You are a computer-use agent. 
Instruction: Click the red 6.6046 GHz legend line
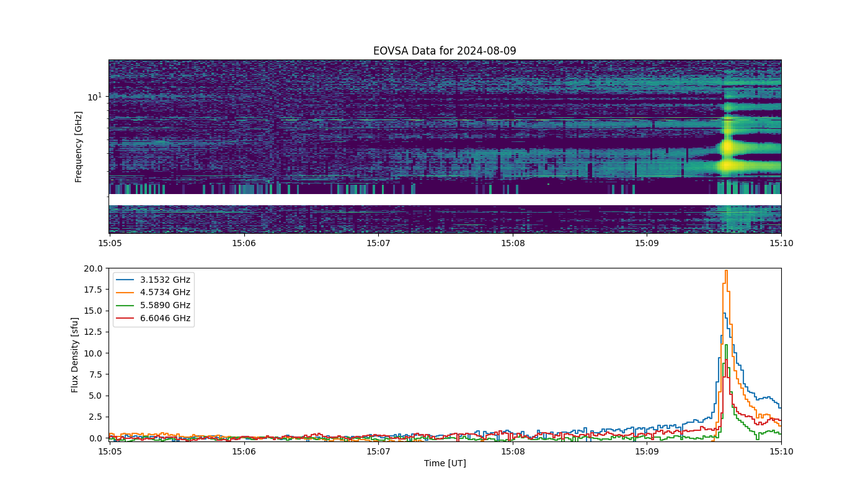click(x=125, y=319)
